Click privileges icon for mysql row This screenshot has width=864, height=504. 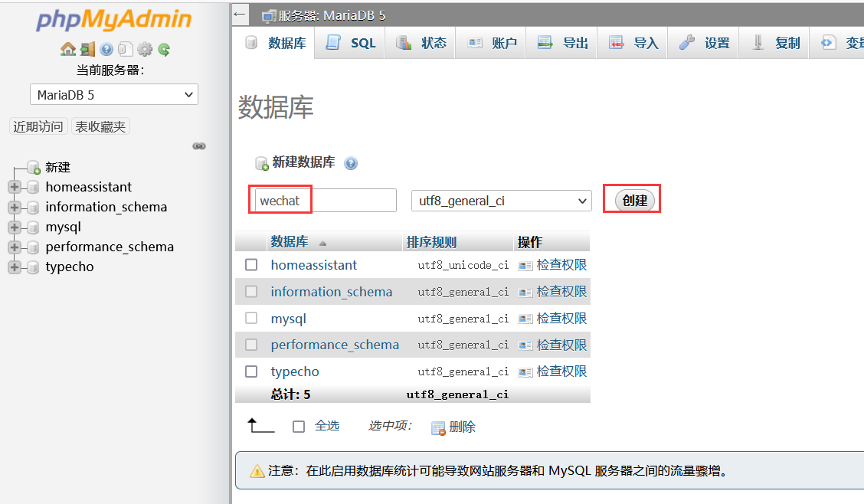(525, 319)
